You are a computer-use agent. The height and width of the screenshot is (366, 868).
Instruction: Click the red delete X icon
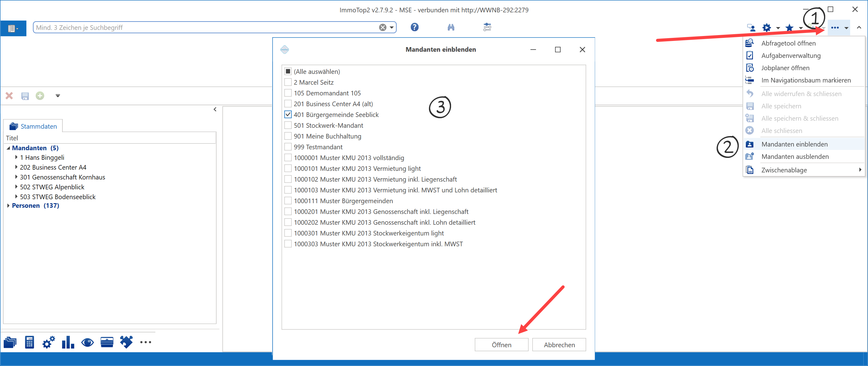(x=9, y=96)
